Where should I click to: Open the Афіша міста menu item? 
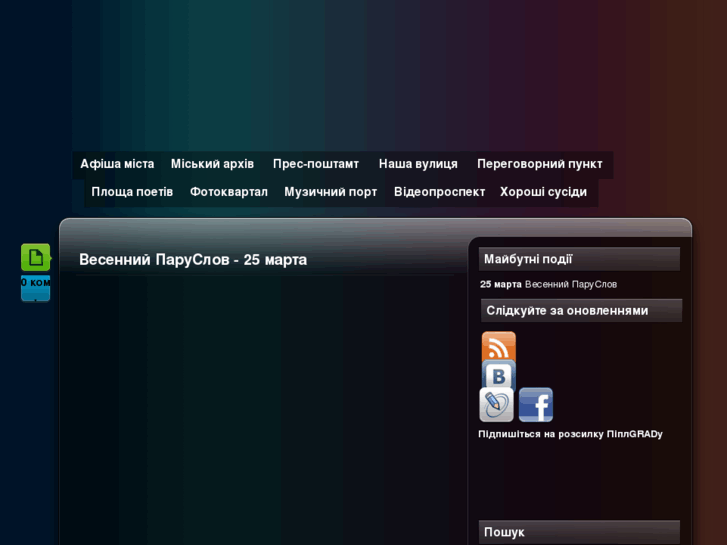[117, 164]
